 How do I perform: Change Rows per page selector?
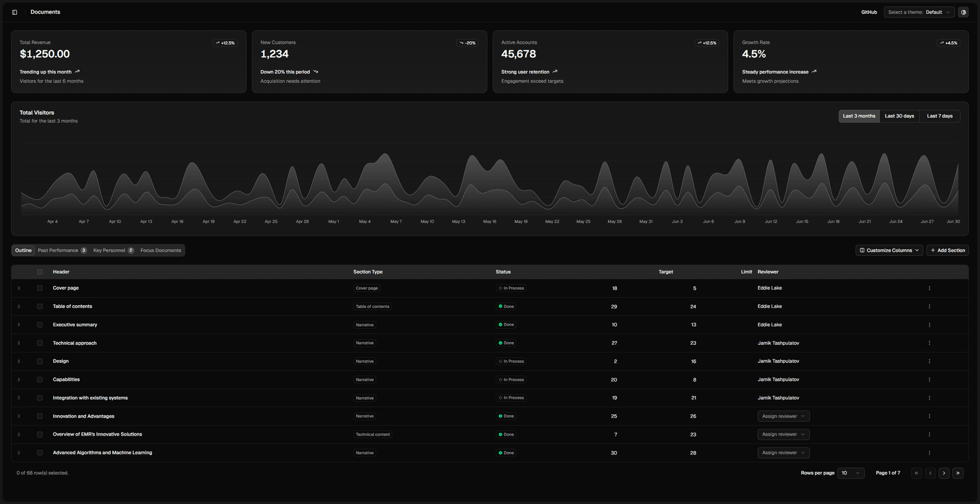pos(851,473)
